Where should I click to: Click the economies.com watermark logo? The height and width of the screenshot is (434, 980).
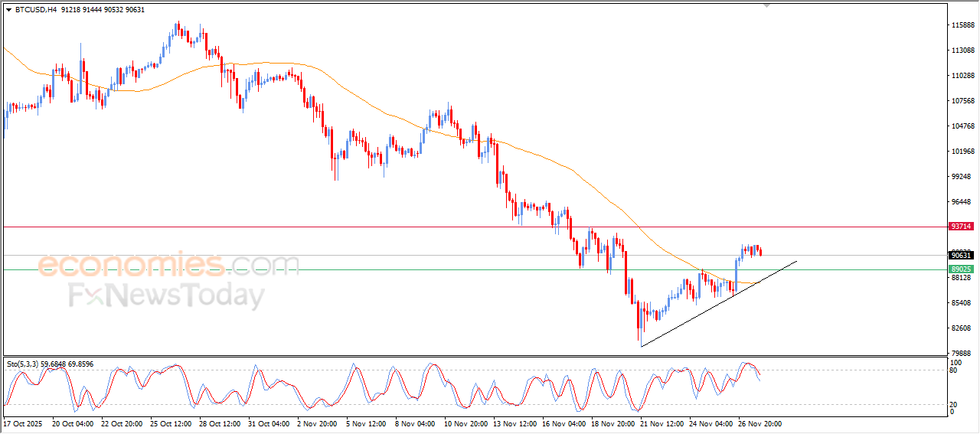[168, 266]
